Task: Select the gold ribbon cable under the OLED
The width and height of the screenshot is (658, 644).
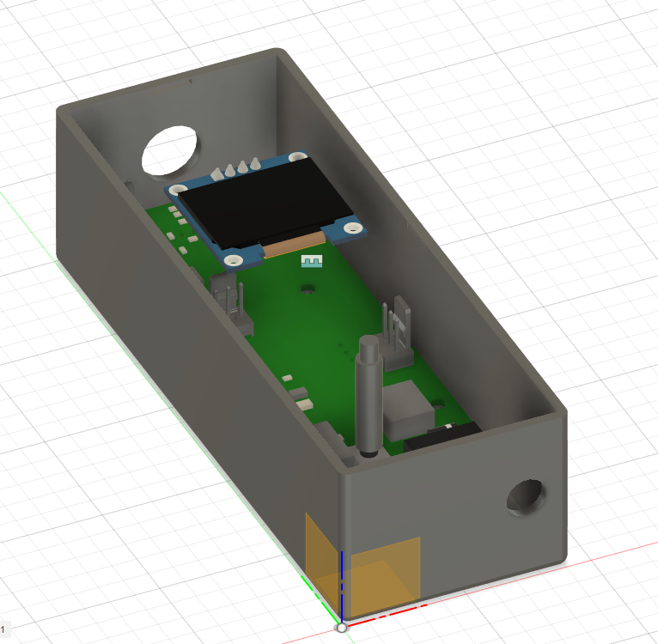Action: 292,246
